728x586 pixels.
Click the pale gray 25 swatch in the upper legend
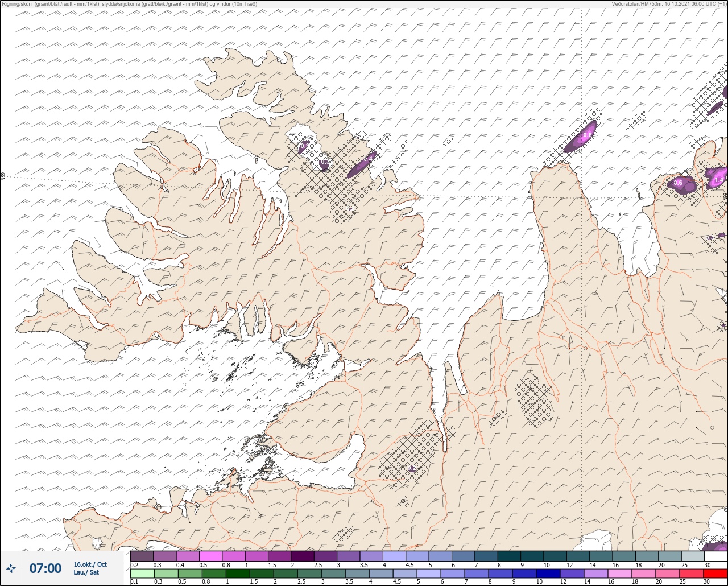pos(692,556)
